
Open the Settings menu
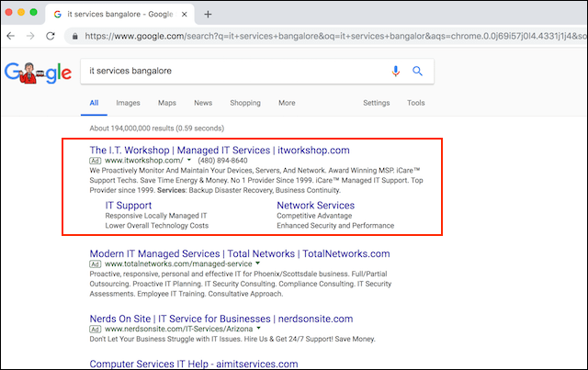pos(376,103)
